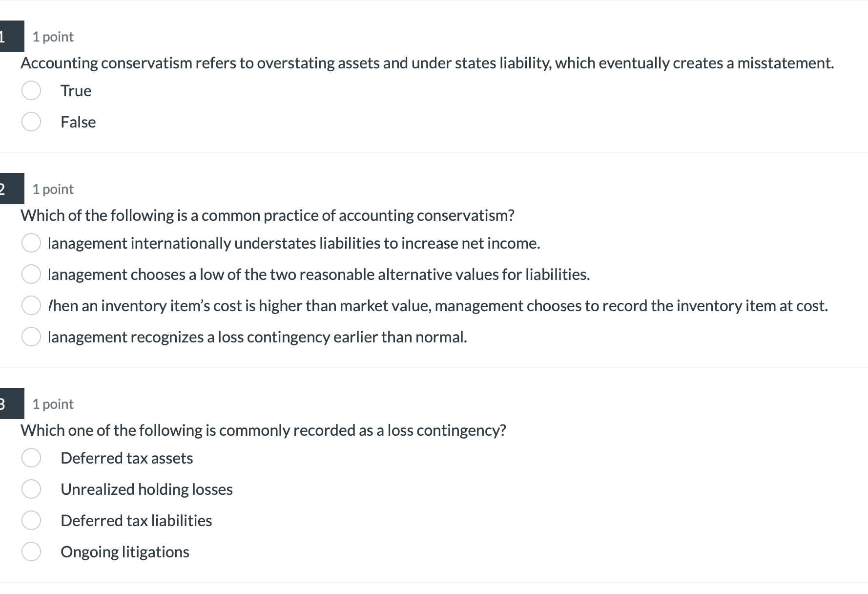Select True for question 1
This screenshot has height=594, width=868.
tap(31, 90)
